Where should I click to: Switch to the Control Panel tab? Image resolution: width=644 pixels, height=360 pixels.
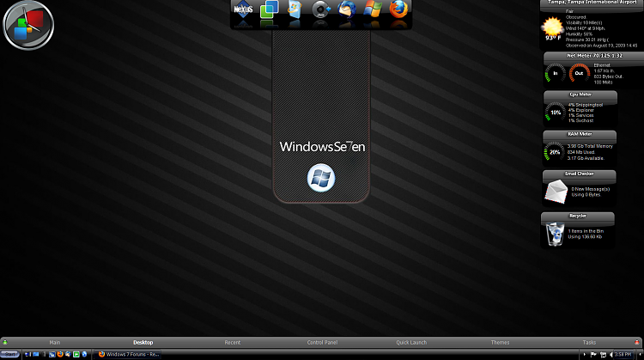point(322,342)
